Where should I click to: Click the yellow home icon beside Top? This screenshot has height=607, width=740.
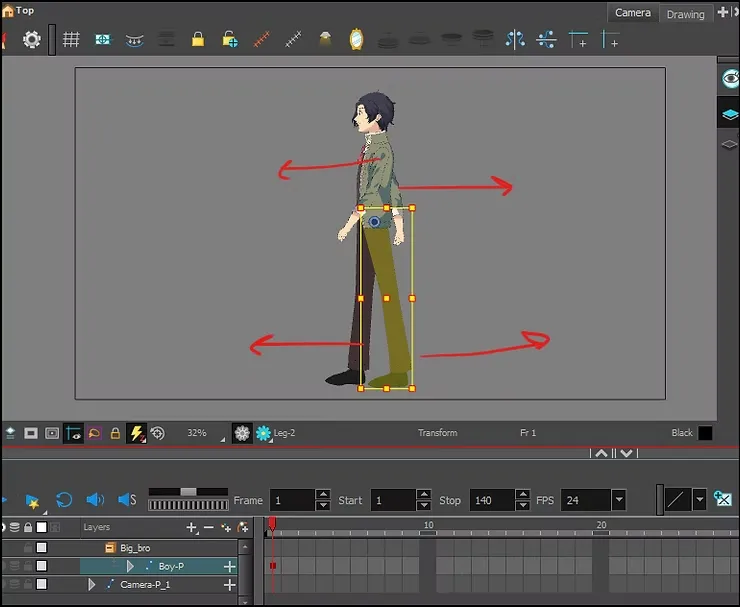point(8,11)
